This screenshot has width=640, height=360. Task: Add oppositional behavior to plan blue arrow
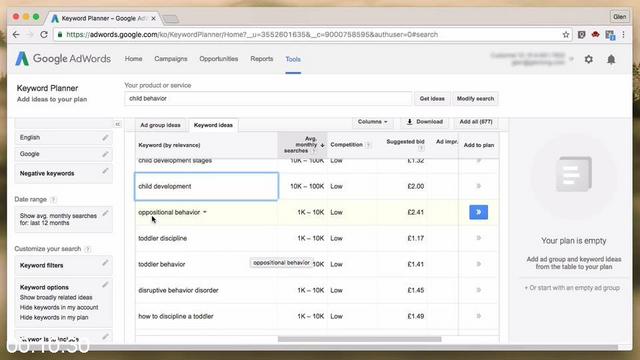pyautogui.click(x=478, y=212)
